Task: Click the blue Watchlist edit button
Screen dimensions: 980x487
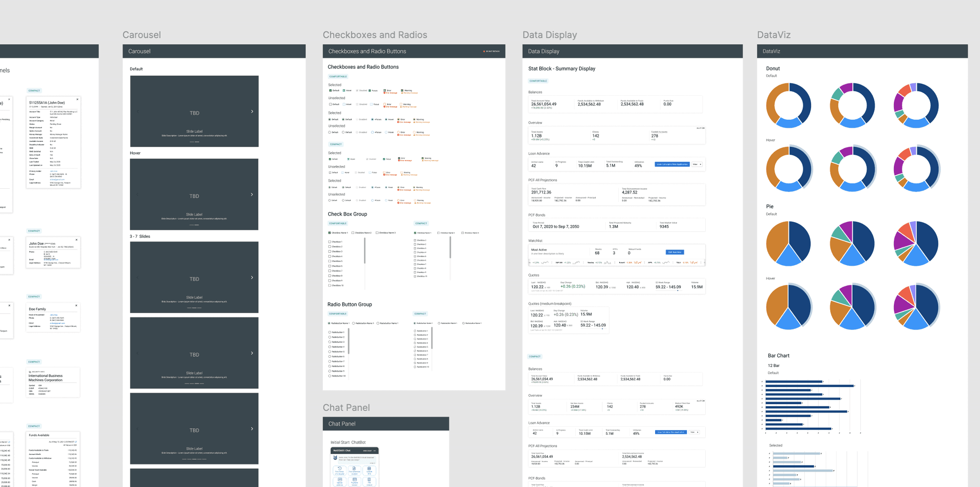Action: point(675,252)
